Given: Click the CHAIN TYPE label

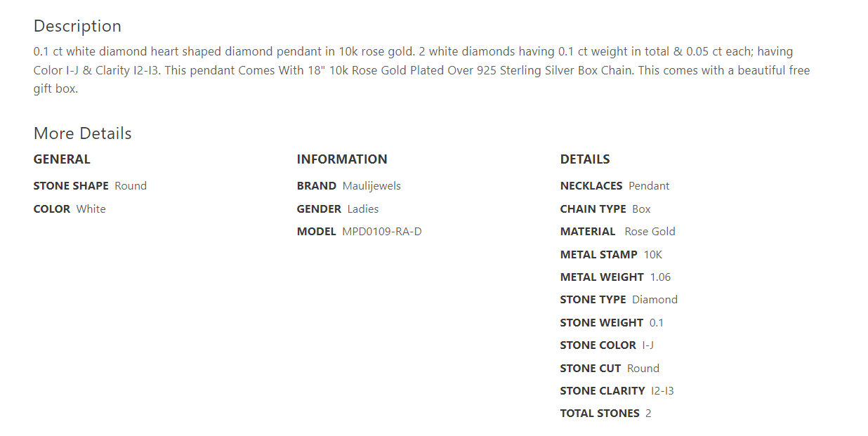Looking at the screenshot, I should click(x=593, y=209).
